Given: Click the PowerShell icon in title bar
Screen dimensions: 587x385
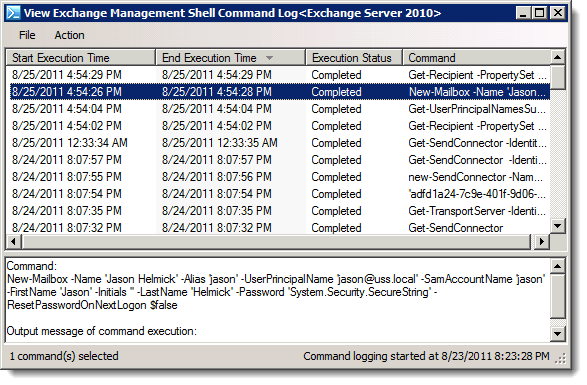Looking at the screenshot, I should (x=13, y=13).
